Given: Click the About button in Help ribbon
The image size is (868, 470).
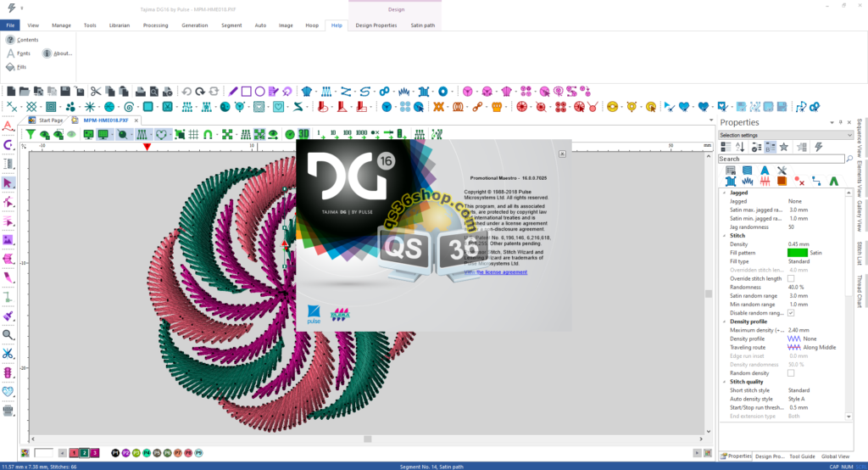Looking at the screenshot, I should click(57, 53).
